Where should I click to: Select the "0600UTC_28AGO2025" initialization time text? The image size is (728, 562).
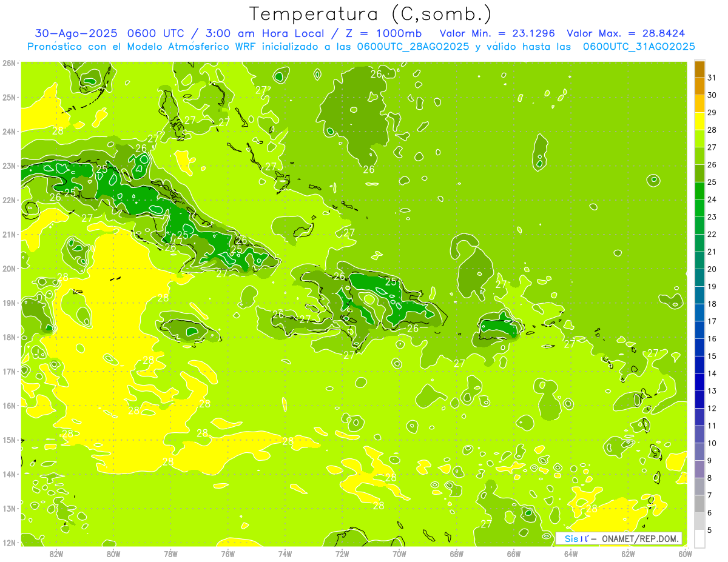tap(413, 47)
